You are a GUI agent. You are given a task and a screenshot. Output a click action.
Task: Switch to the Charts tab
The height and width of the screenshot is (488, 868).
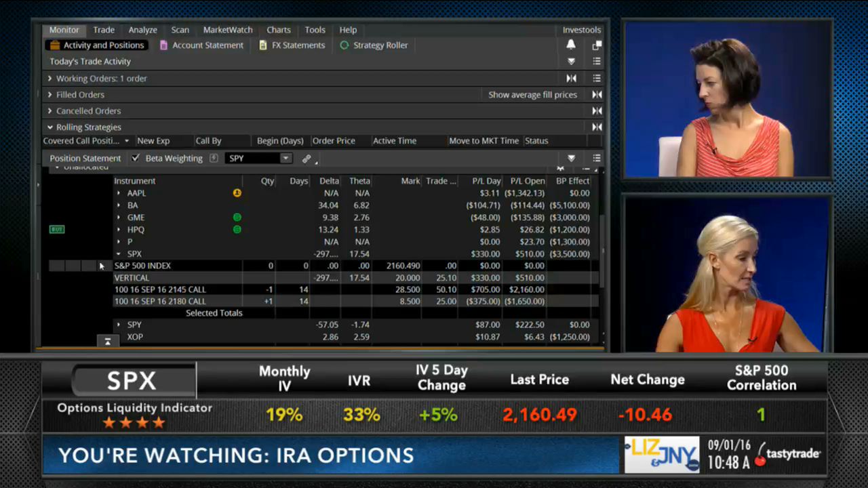pyautogui.click(x=279, y=30)
